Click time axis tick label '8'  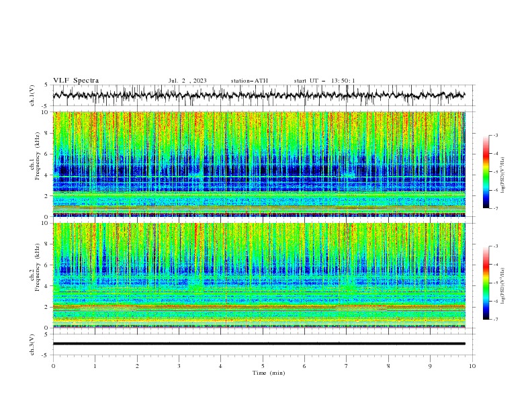tap(388, 366)
